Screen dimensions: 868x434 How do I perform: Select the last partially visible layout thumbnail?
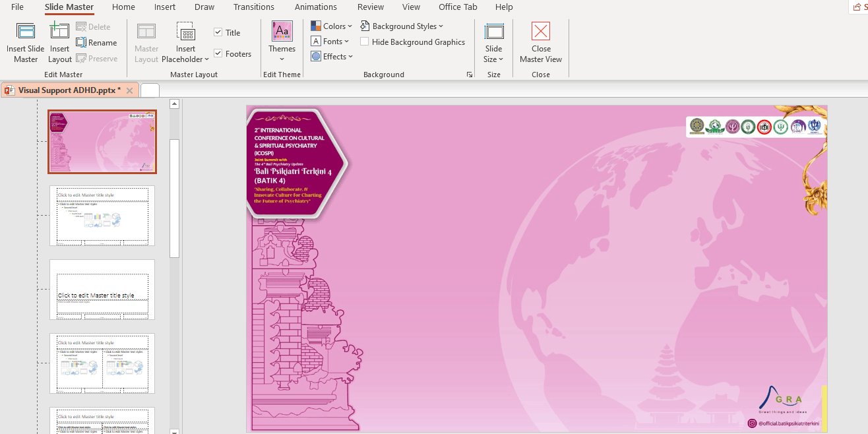click(102, 421)
